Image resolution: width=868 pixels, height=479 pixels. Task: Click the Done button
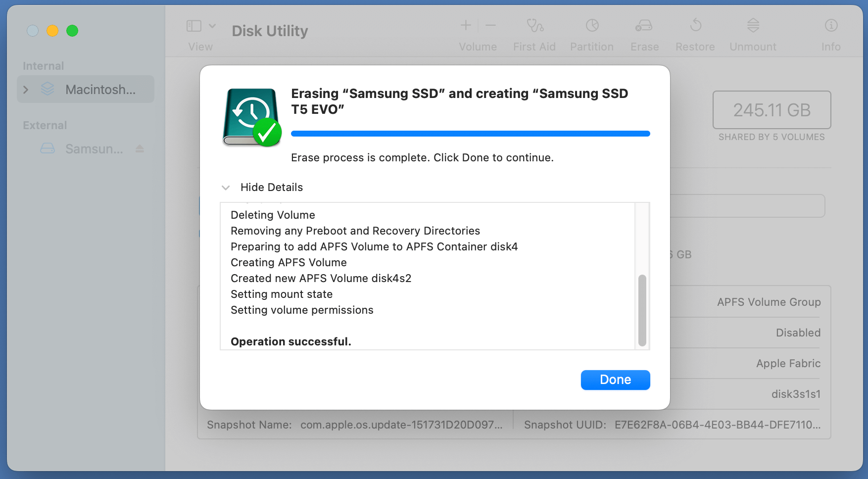point(615,380)
